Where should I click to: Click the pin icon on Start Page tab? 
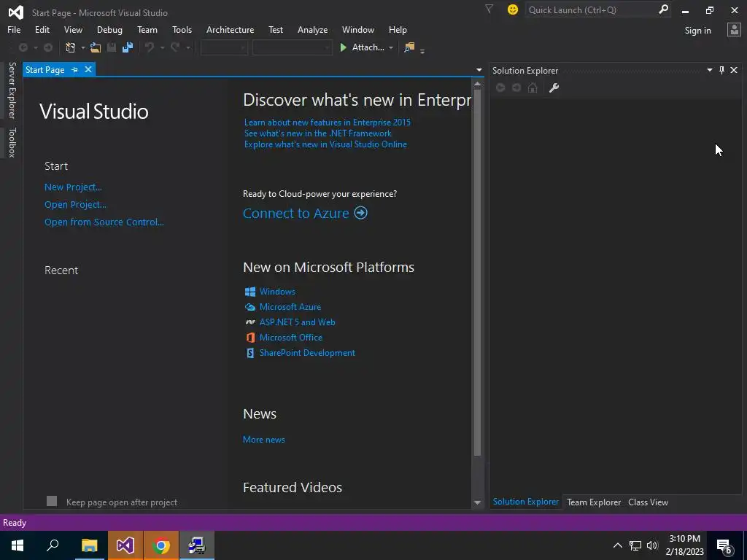75,70
